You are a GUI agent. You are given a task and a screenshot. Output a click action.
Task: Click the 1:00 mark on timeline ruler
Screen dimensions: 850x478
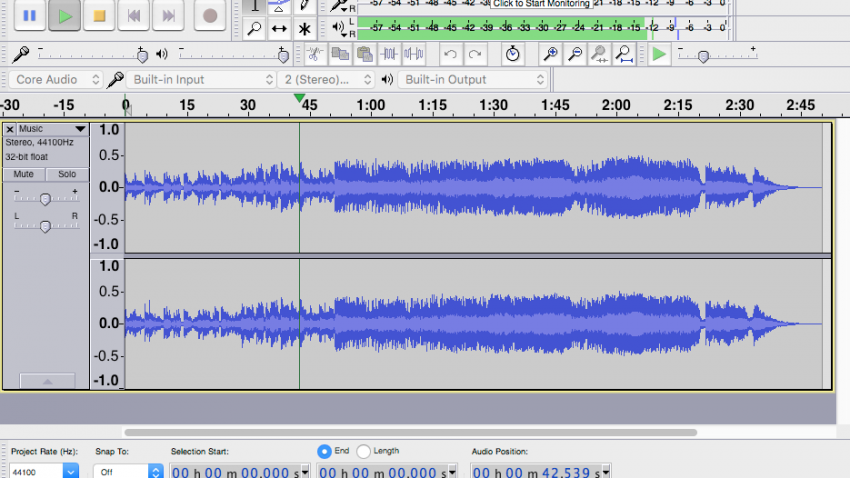(370, 105)
